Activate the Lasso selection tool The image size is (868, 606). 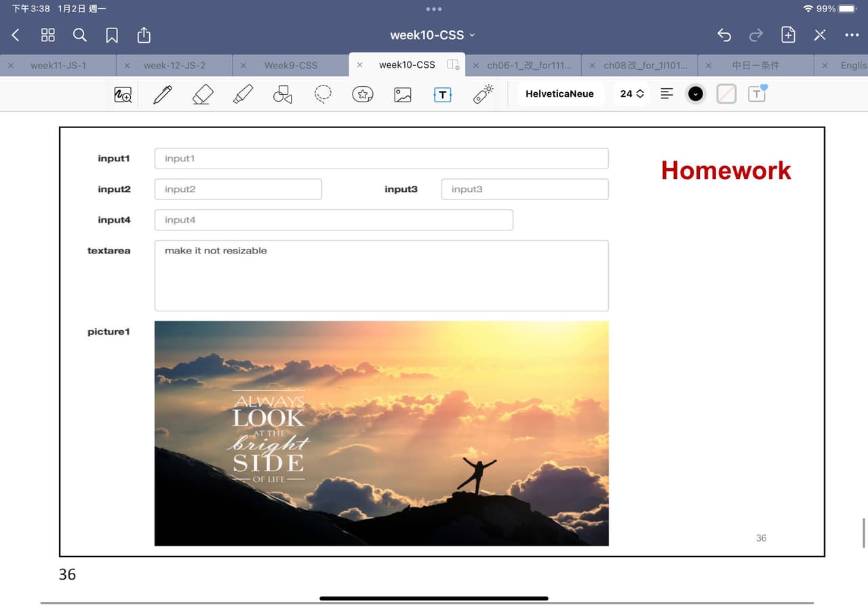[323, 94]
